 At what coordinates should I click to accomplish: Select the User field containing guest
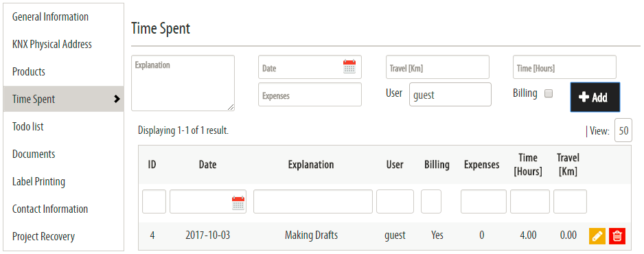(450, 94)
